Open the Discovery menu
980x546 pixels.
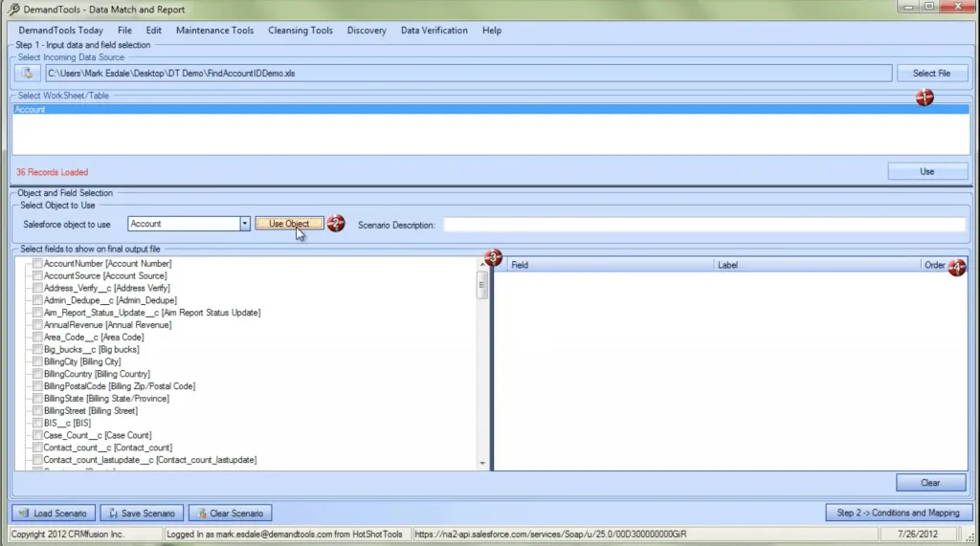[x=367, y=30]
